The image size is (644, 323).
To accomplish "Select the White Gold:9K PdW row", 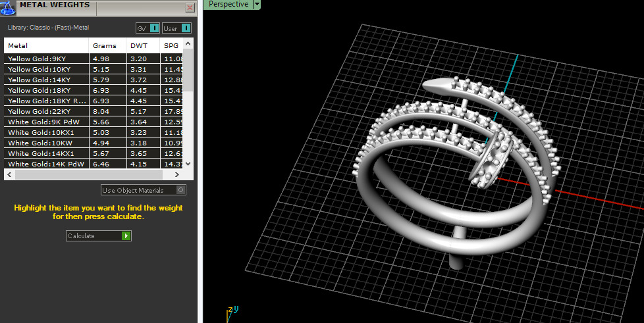I will click(94, 122).
